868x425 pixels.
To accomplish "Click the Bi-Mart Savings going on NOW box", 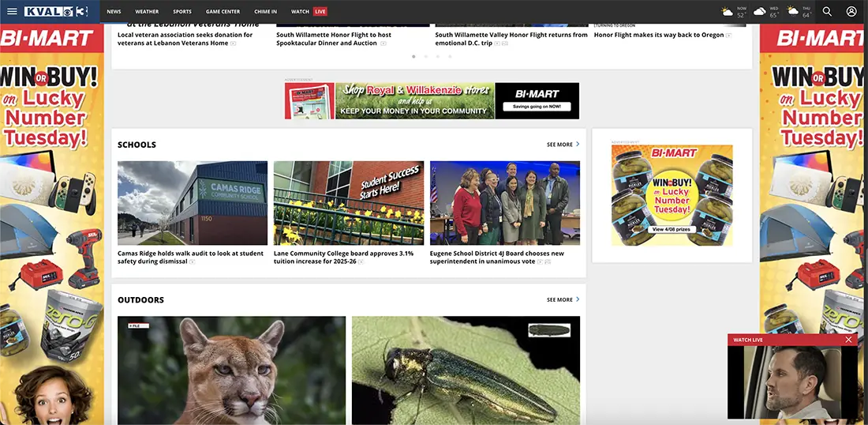I will 537,107.
